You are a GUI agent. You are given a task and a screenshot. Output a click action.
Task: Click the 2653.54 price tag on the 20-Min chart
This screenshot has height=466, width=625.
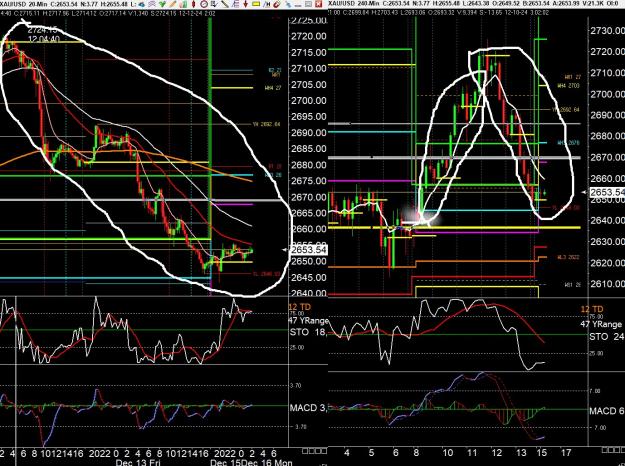click(309, 250)
